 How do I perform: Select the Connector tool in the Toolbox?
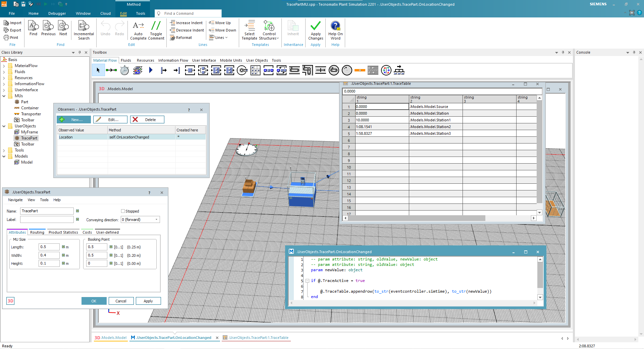tap(111, 70)
